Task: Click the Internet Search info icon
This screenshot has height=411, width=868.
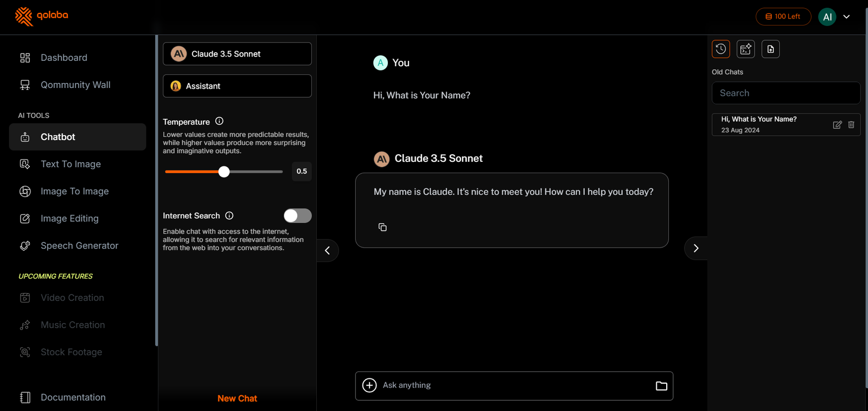Action: tap(229, 216)
